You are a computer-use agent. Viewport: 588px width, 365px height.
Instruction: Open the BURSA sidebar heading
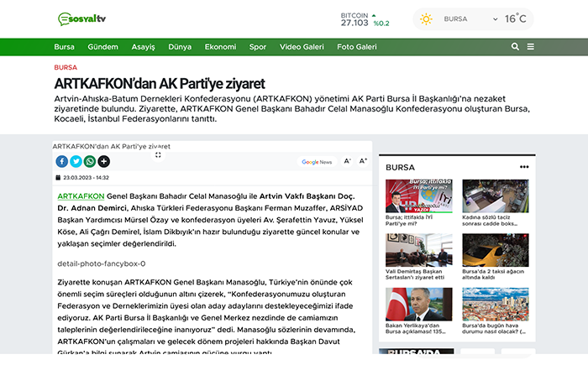pyautogui.click(x=400, y=168)
